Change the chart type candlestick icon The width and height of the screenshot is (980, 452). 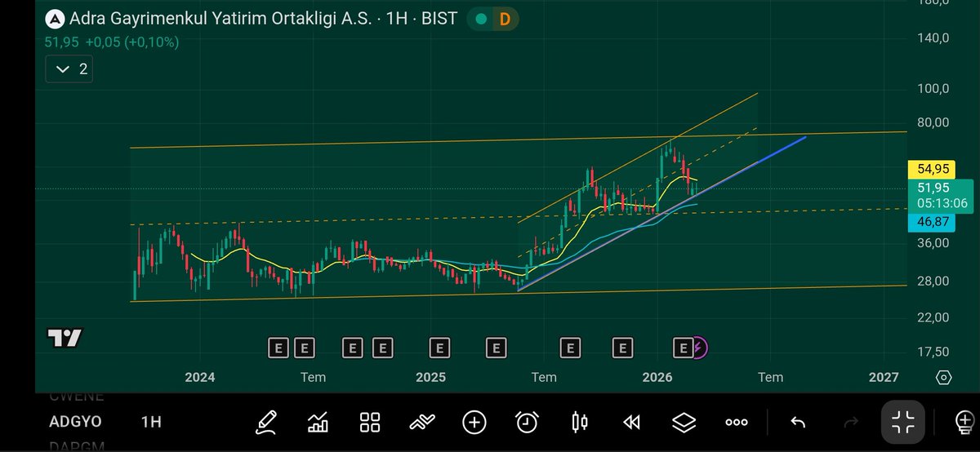pos(580,422)
